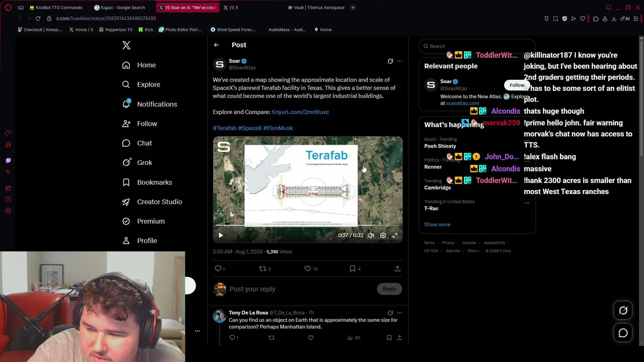Open the Opera GX main menu logo
This screenshot has height=362, width=644.
8,8
